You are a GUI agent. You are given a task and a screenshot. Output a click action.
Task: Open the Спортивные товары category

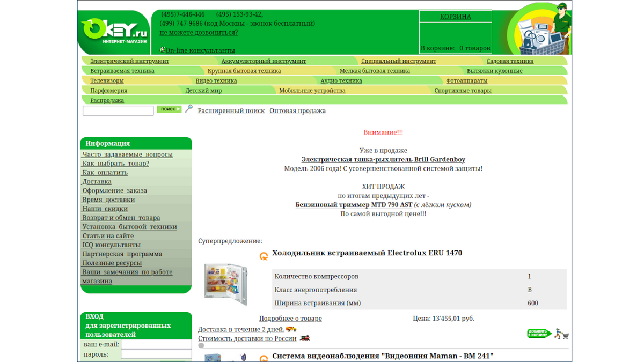point(463,91)
